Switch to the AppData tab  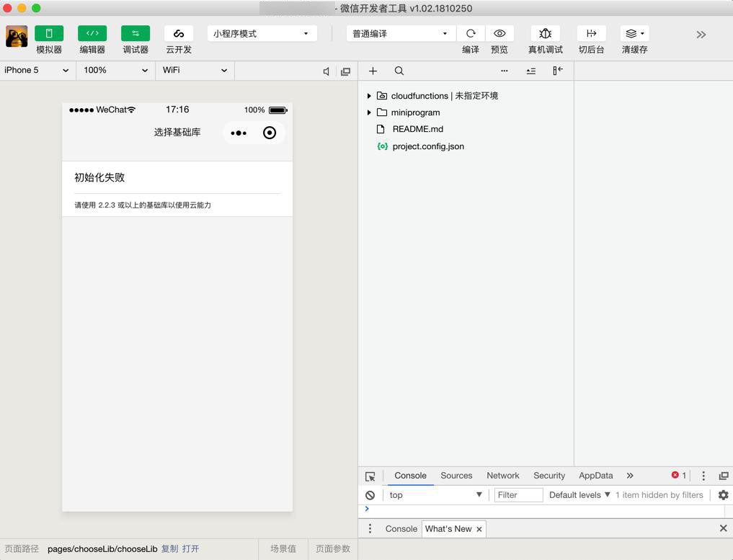pos(595,476)
